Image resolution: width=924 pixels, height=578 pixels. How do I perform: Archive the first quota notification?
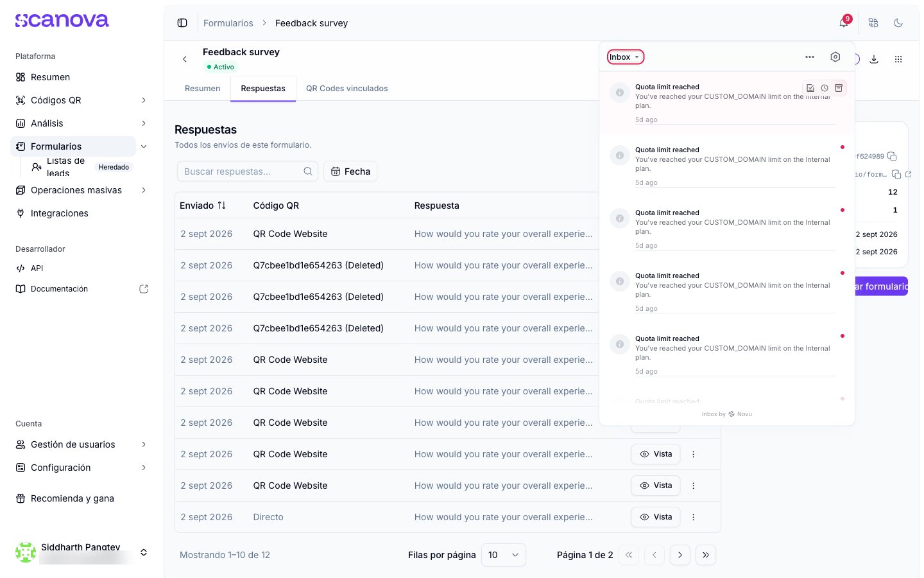pyautogui.click(x=839, y=88)
